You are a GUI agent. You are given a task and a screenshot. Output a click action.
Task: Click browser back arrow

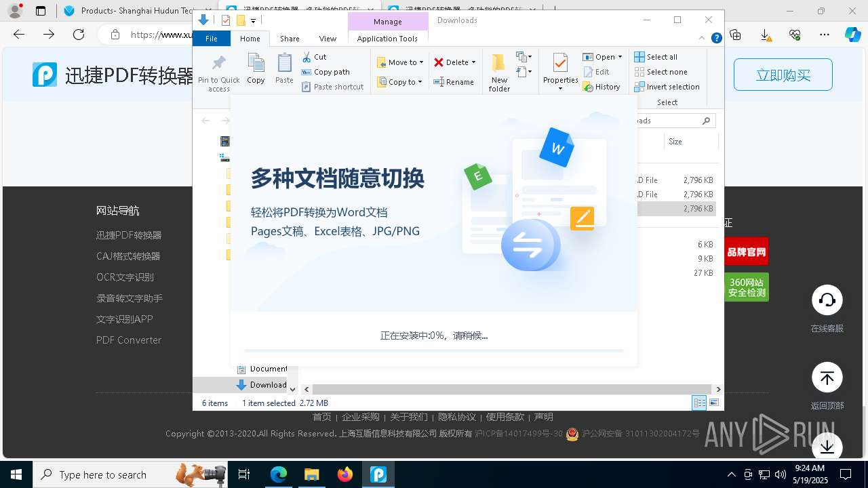click(19, 35)
